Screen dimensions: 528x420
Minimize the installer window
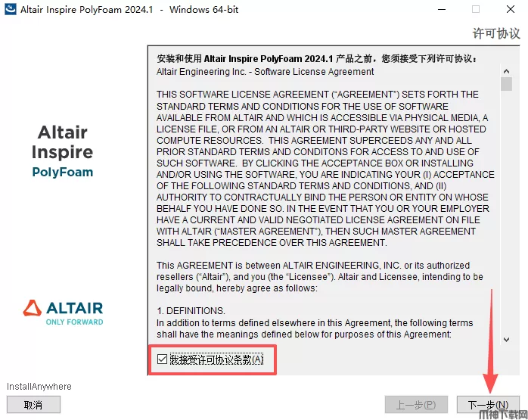[x=442, y=9]
